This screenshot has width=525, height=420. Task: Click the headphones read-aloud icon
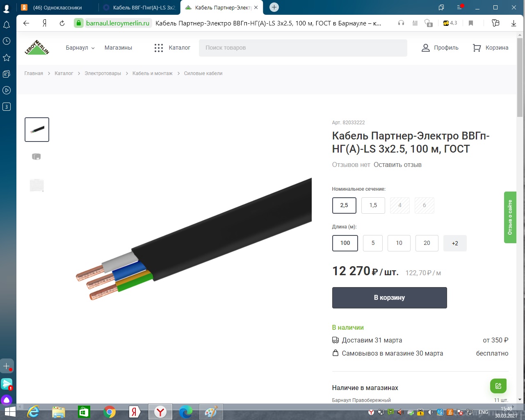[401, 23]
